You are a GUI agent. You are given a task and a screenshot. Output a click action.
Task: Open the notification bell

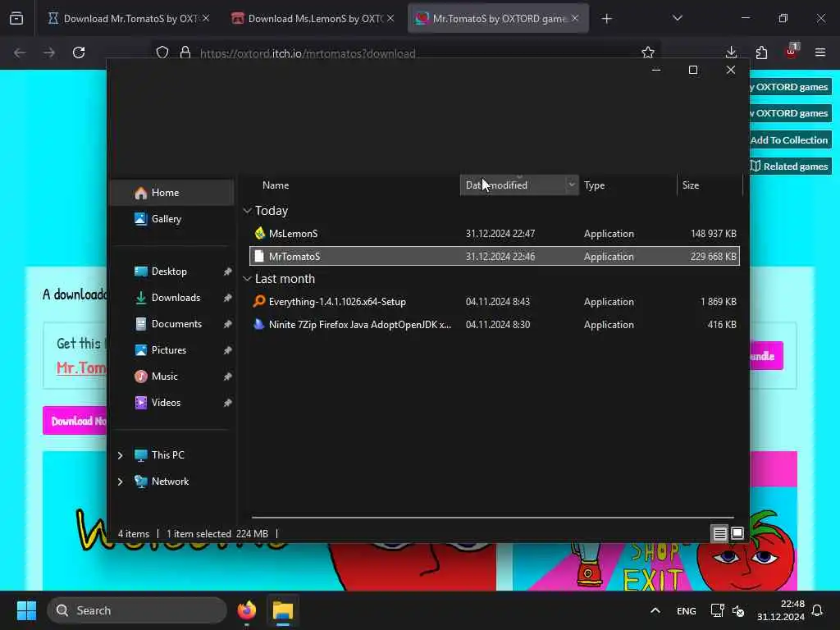[817, 610]
